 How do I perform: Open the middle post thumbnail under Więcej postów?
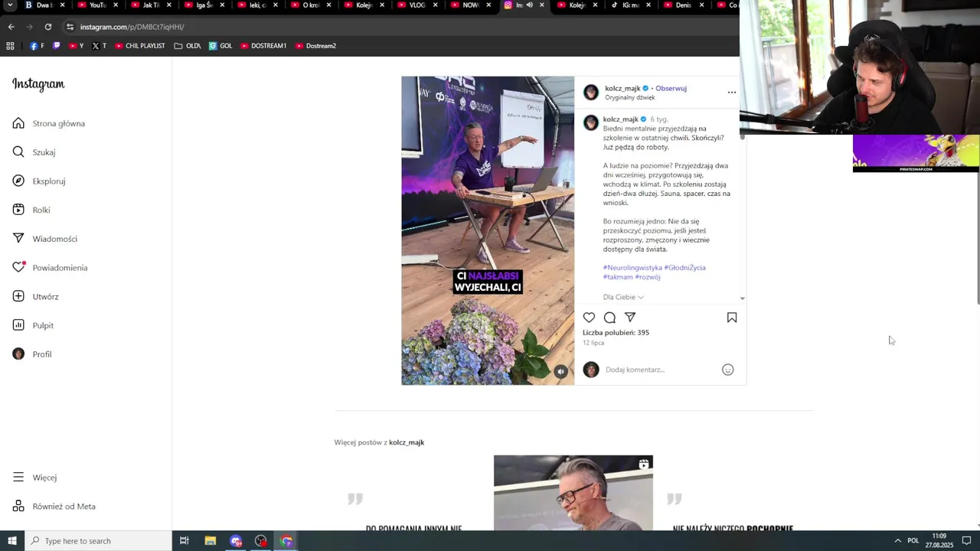click(573, 493)
